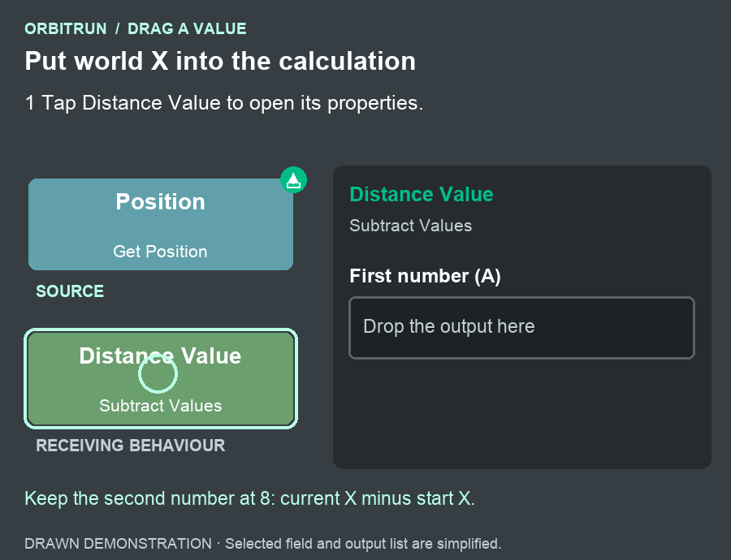Image resolution: width=731 pixels, height=560 pixels.
Task: Click the Get Position subtitle text
Action: click(160, 252)
